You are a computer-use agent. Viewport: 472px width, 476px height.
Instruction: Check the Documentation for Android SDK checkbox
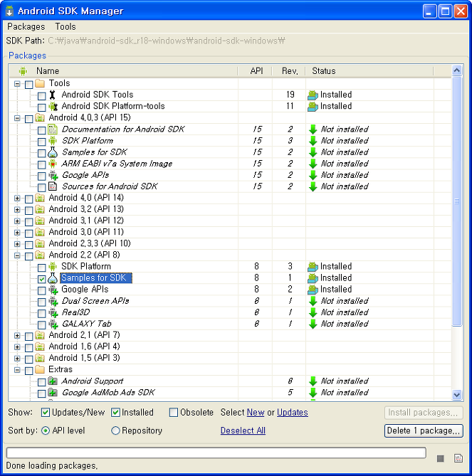[41, 130]
